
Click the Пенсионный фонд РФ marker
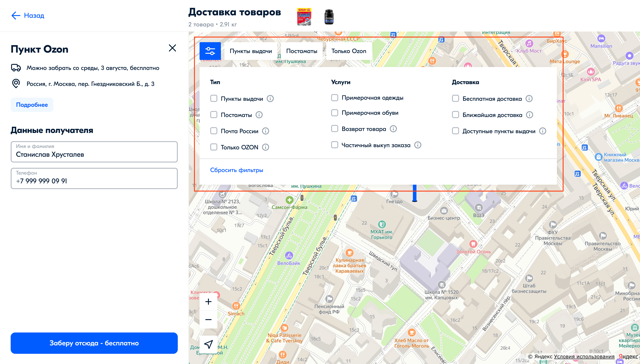[329, 299]
